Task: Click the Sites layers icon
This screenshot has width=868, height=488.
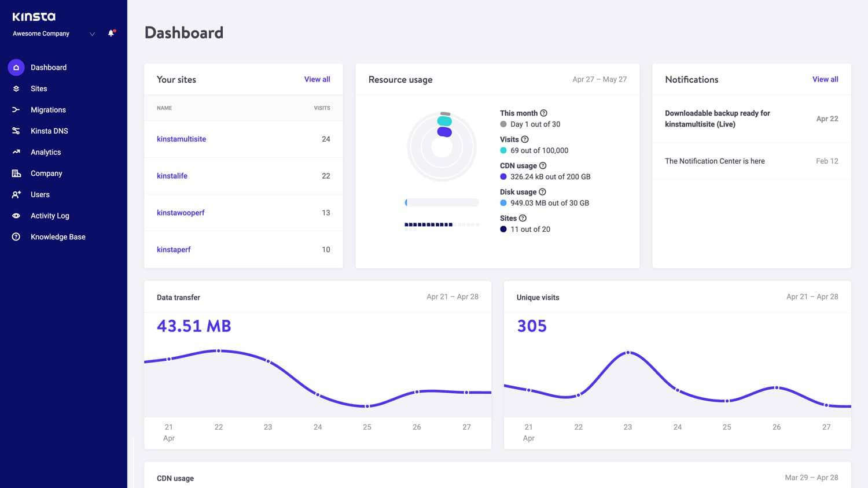Action: point(16,88)
